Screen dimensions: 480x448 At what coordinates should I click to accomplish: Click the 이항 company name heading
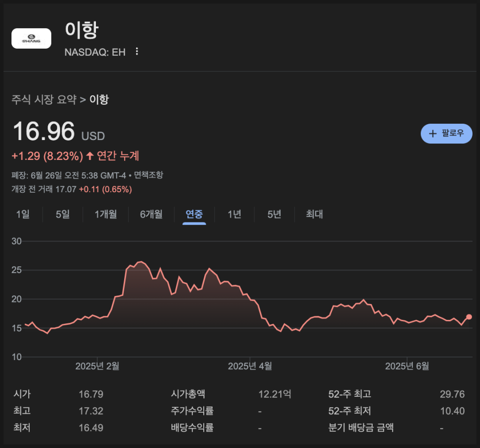coord(81,30)
